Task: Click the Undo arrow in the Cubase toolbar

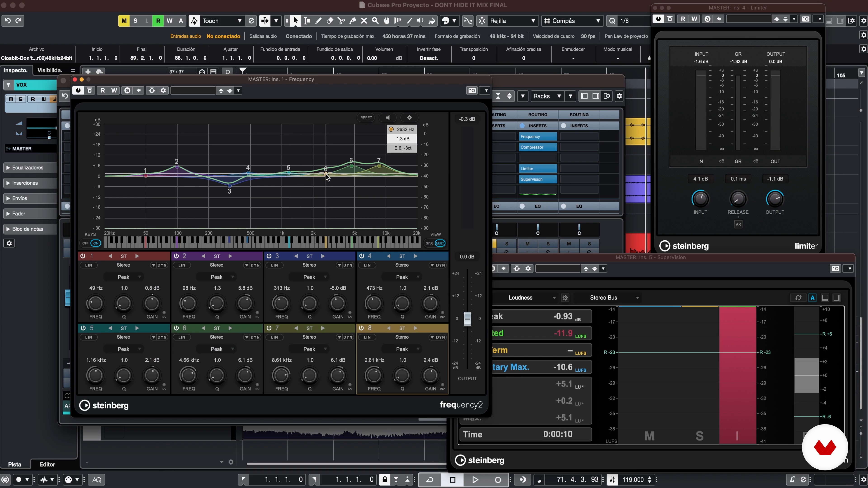Action: coord(7,21)
